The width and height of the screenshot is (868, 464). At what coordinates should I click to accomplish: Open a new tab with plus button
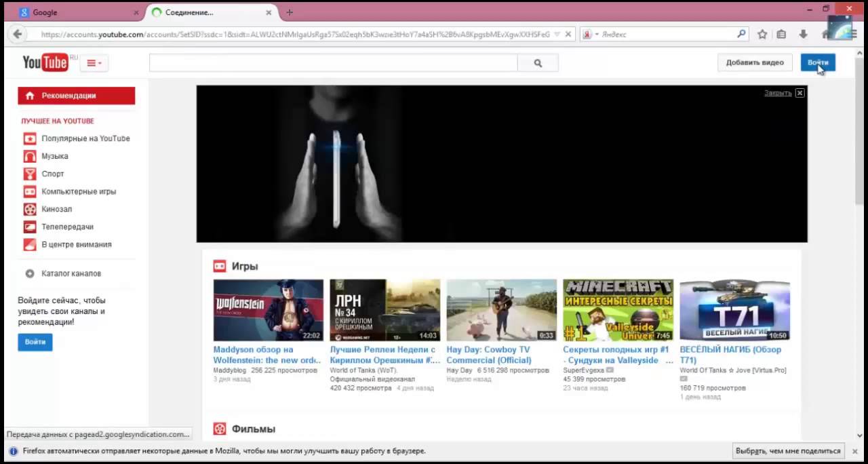tap(290, 12)
